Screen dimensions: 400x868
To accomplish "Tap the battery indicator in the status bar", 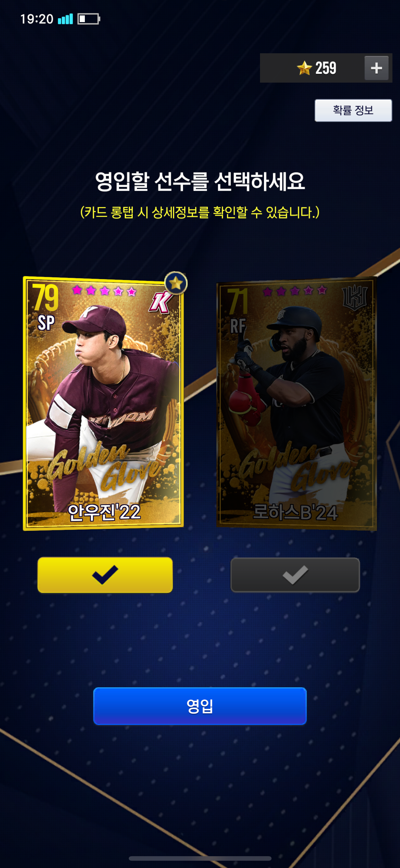I will point(89,19).
